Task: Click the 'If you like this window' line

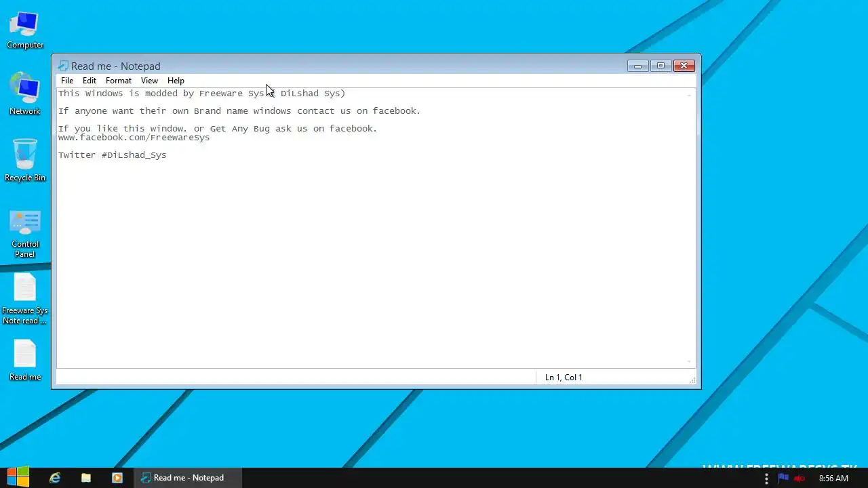Action: tap(218, 129)
